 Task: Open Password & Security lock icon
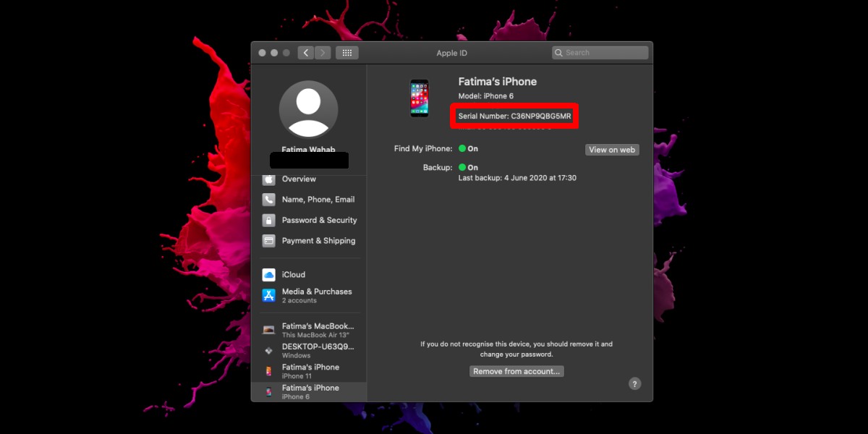(269, 220)
